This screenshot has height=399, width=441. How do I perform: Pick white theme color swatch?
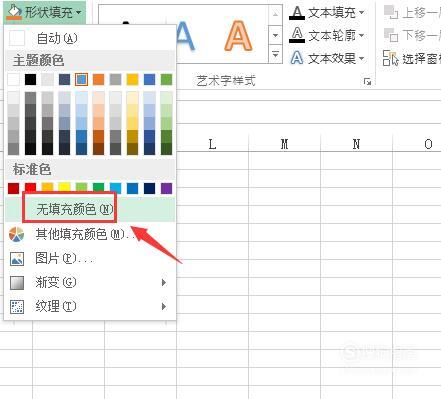pos(13,80)
